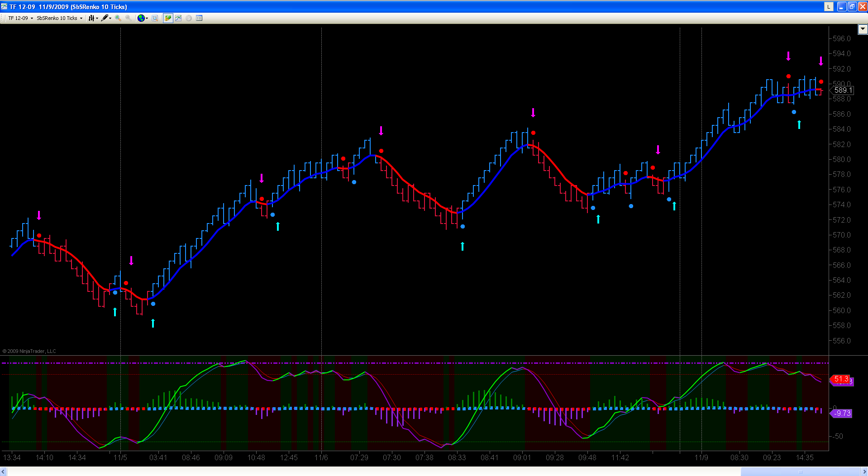Click the 596.0 price axis label
Image resolution: width=868 pixels, height=476 pixels.
pyautogui.click(x=842, y=38)
